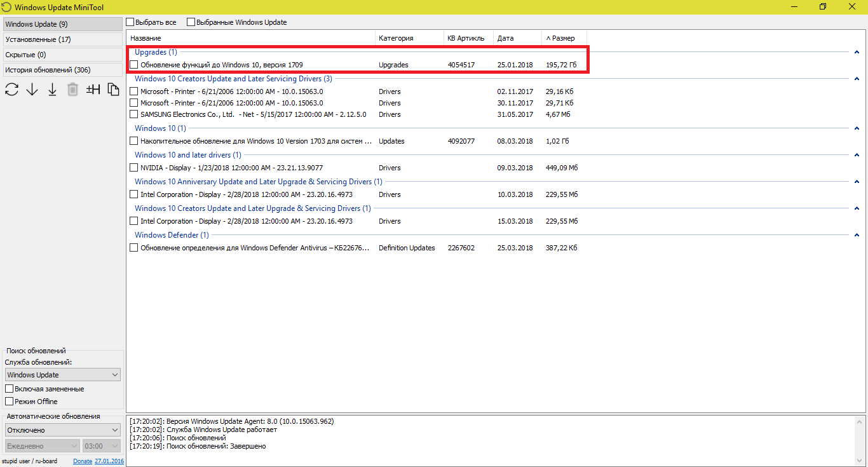Click the trash uninstall updates icon
The image size is (868, 467).
click(73, 90)
